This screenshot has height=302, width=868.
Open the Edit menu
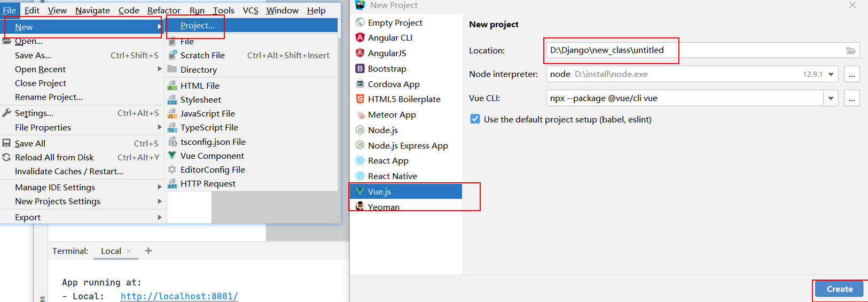pyautogui.click(x=32, y=10)
